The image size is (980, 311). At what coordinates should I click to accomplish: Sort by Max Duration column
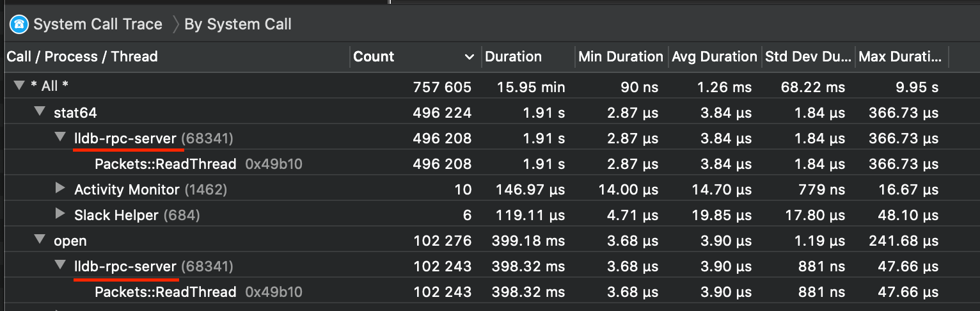pyautogui.click(x=899, y=57)
